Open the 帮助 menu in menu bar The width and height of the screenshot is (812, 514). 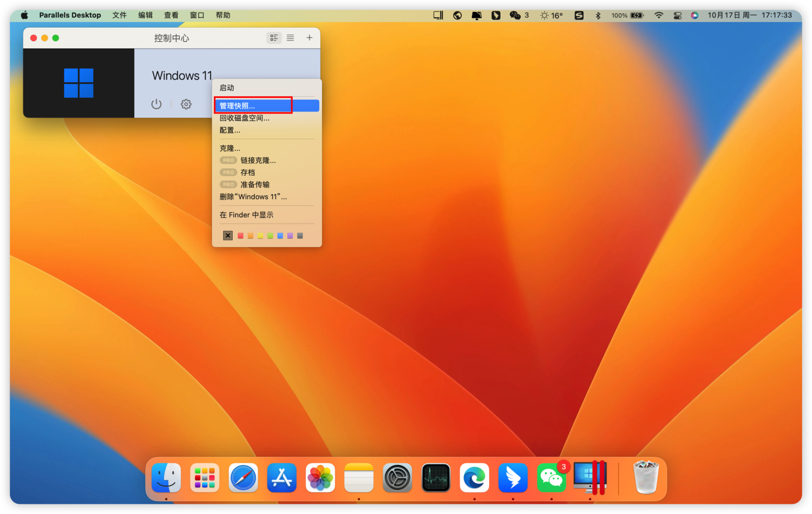click(x=223, y=15)
